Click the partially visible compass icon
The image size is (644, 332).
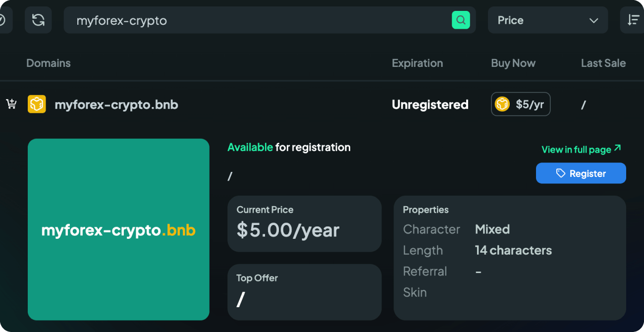click(x=2, y=20)
